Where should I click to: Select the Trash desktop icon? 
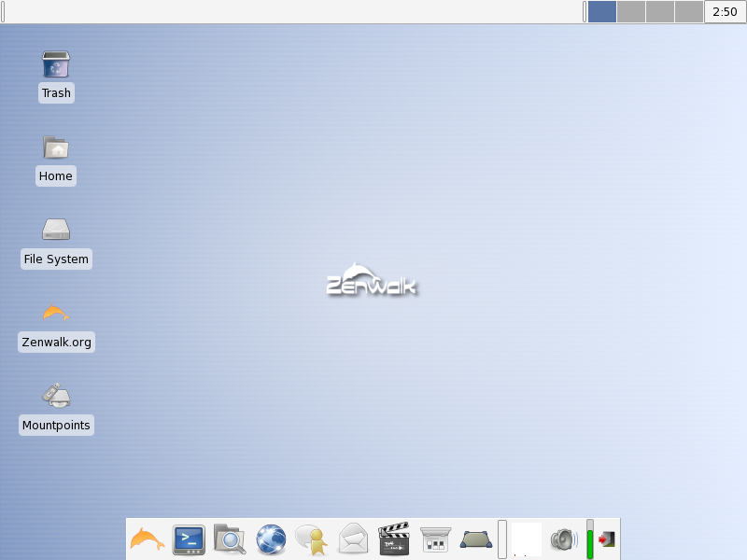56,76
